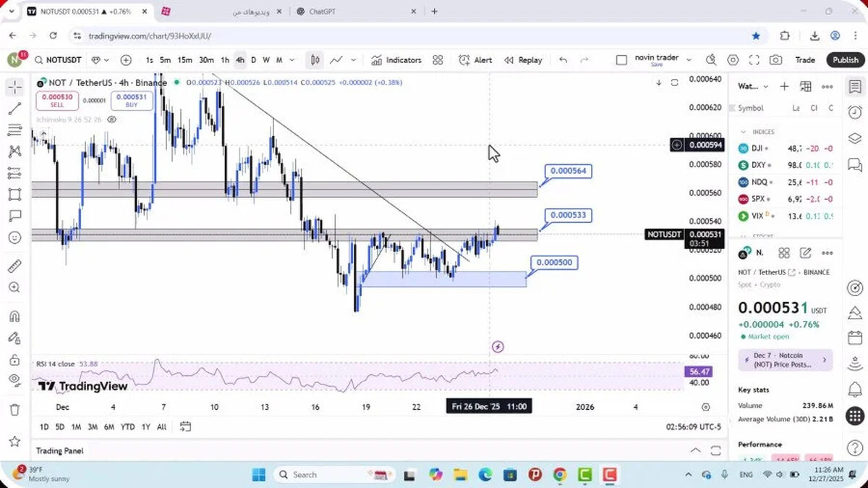This screenshot has height=488, width=868.
Task: Open the alerts clock sidebar icon
Action: coord(855,112)
